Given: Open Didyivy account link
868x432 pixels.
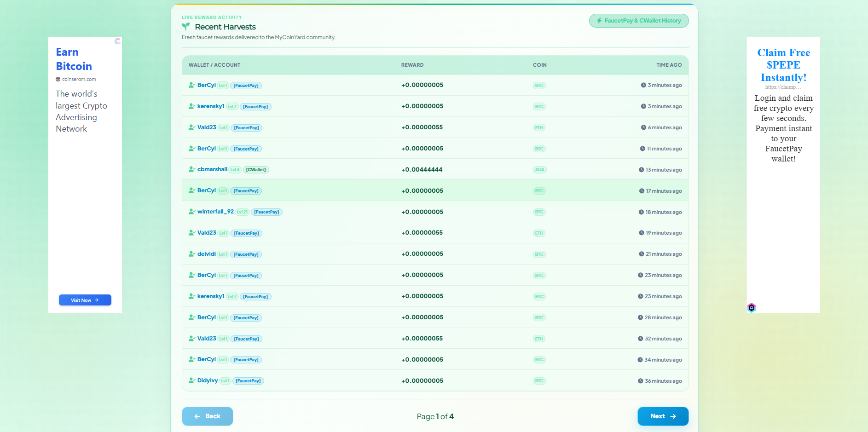Looking at the screenshot, I should [x=208, y=380].
